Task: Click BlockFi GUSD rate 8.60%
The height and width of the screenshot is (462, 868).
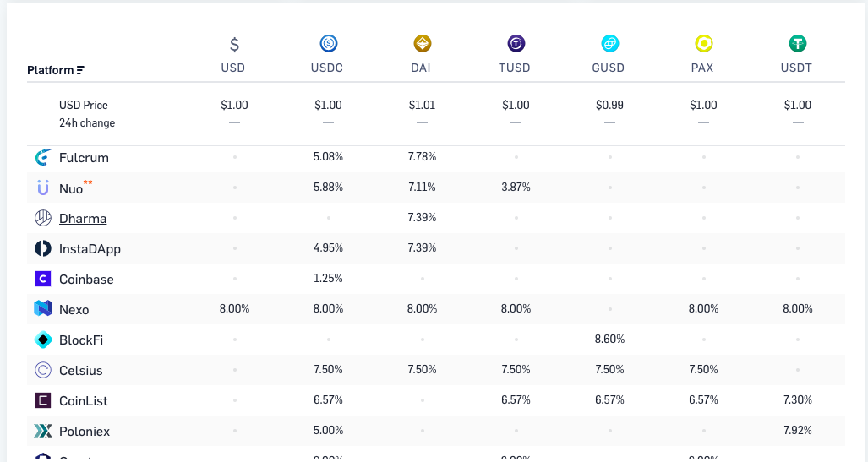Action: tap(610, 340)
